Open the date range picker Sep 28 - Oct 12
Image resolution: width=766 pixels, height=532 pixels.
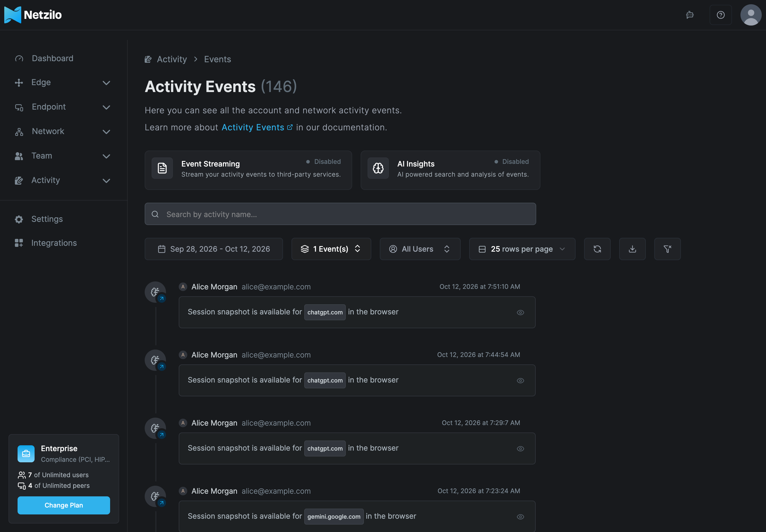pyautogui.click(x=214, y=249)
